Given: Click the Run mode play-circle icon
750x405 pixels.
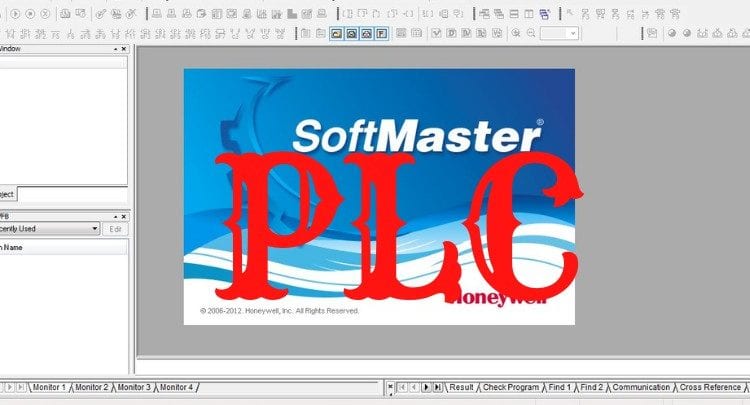Looking at the screenshot, I should [x=15, y=14].
